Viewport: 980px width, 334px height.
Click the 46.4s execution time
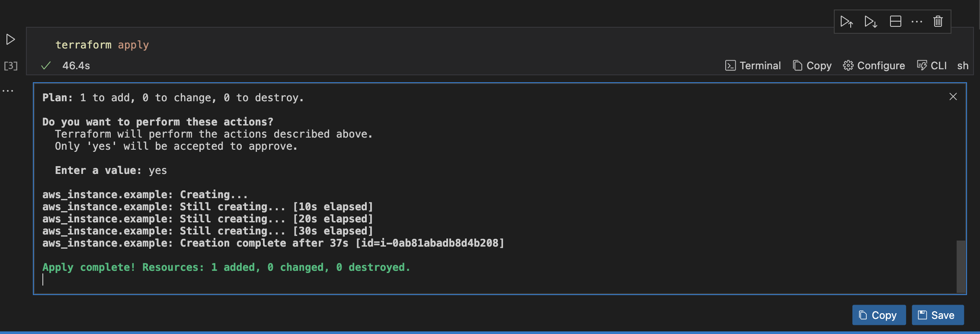pyautogui.click(x=76, y=65)
